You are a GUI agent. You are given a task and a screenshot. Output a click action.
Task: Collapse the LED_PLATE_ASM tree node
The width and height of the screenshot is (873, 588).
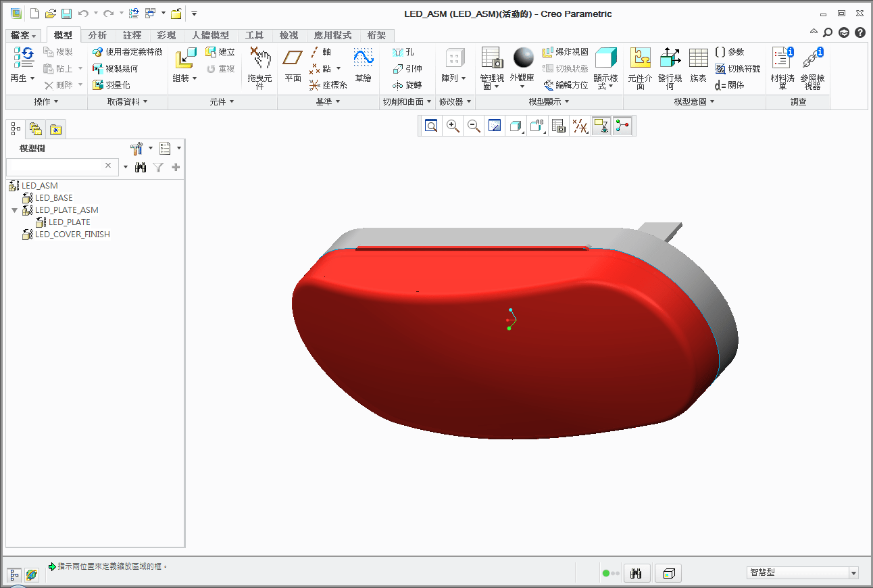(15, 210)
